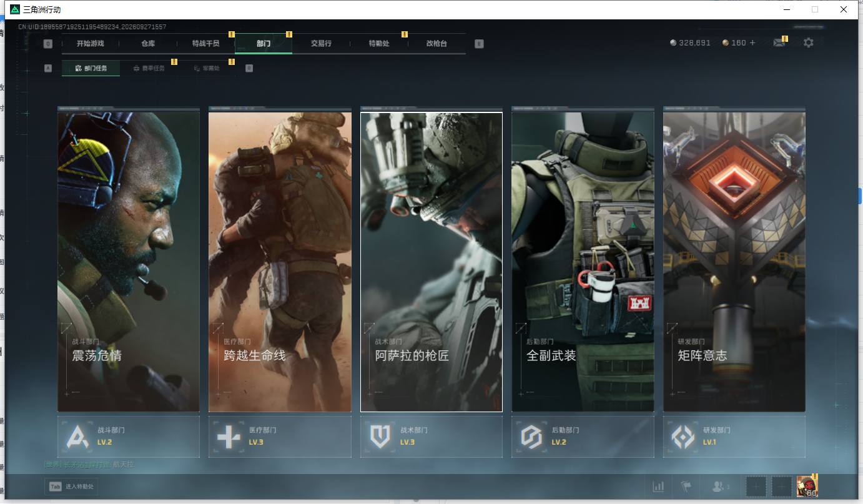Click the E key hint icon
This screenshot has height=504, width=863.
[479, 44]
